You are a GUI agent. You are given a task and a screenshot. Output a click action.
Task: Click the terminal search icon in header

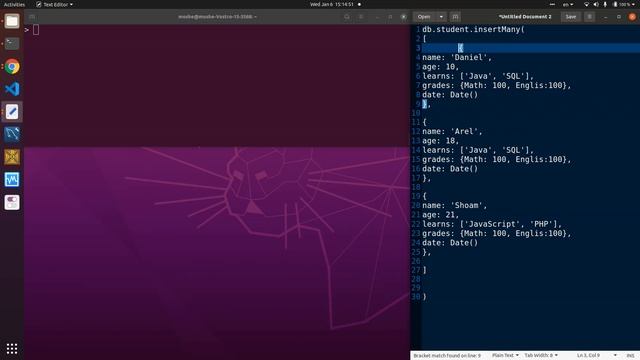point(347,17)
